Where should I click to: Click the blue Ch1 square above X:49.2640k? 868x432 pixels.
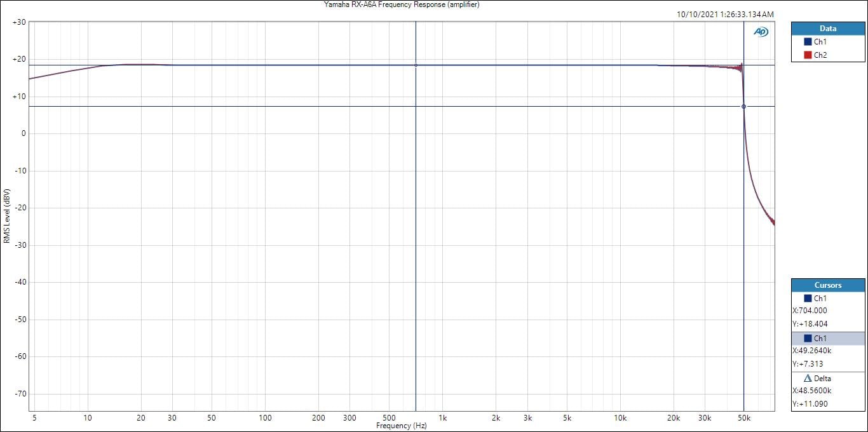tap(808, 339)
